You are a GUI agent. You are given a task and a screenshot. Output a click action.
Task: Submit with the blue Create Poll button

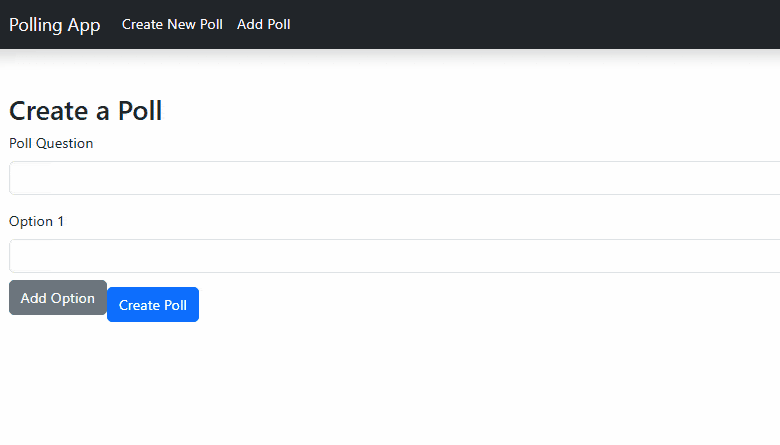(153, 305)
